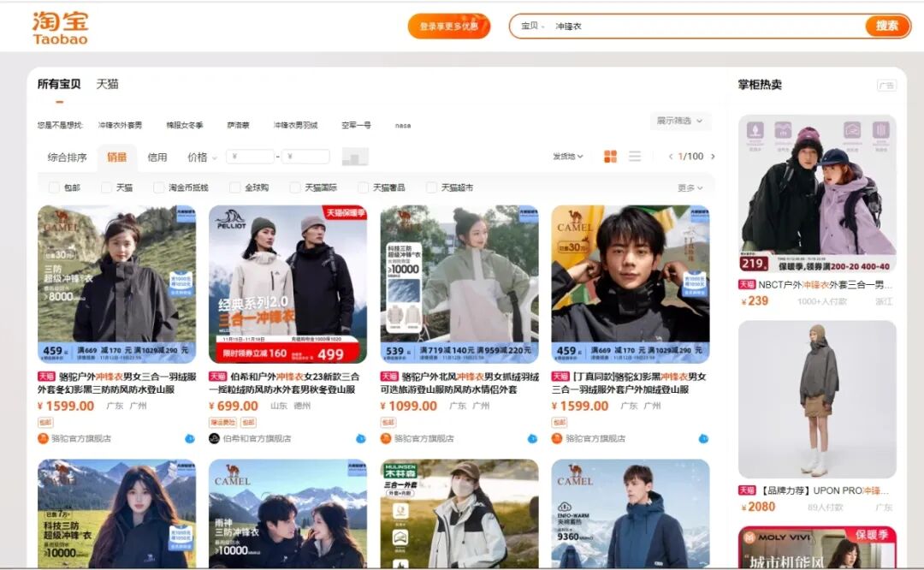This screenshot has height=570, width=924.
Task: Click the ¥699.00 price text
Action: coord(234,407)
